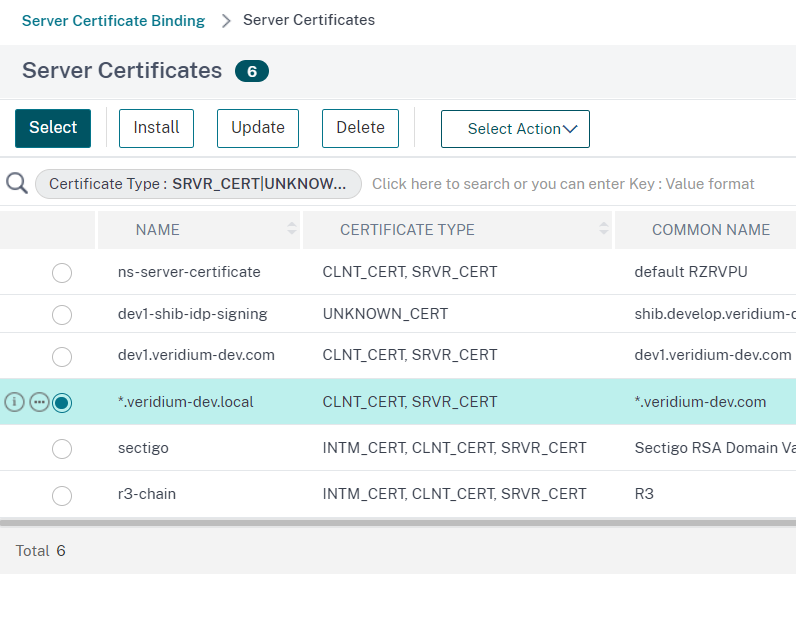Sort by CERTIFICATE TYPE column arrows
Image resolution: width=796 pixels, height=621 pixels.
(604, 229)
